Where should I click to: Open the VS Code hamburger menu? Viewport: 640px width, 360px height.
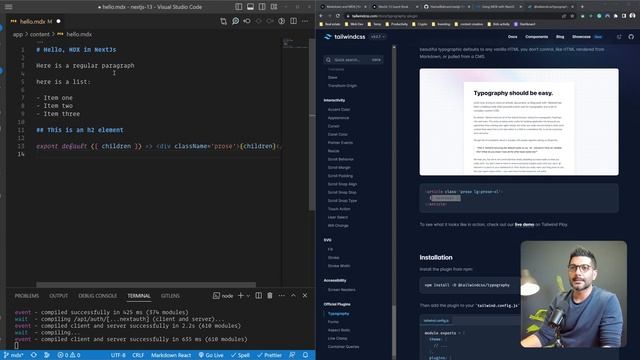coord(8,7)
